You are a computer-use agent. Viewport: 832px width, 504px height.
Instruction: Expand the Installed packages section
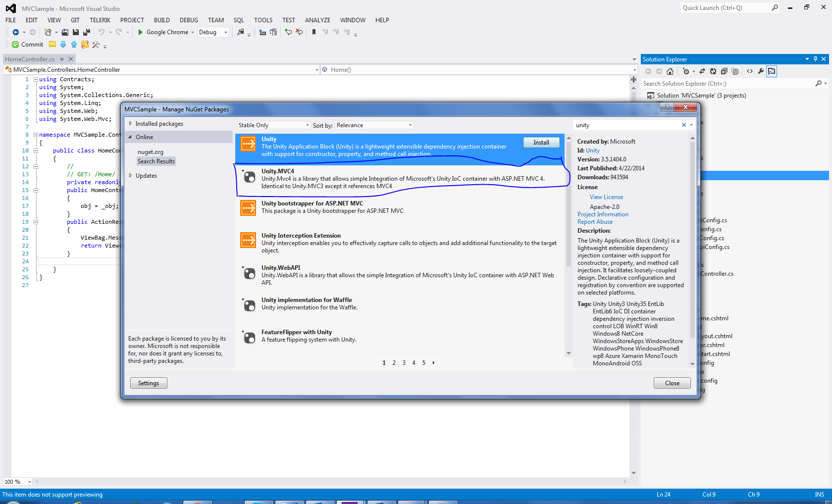131,124
